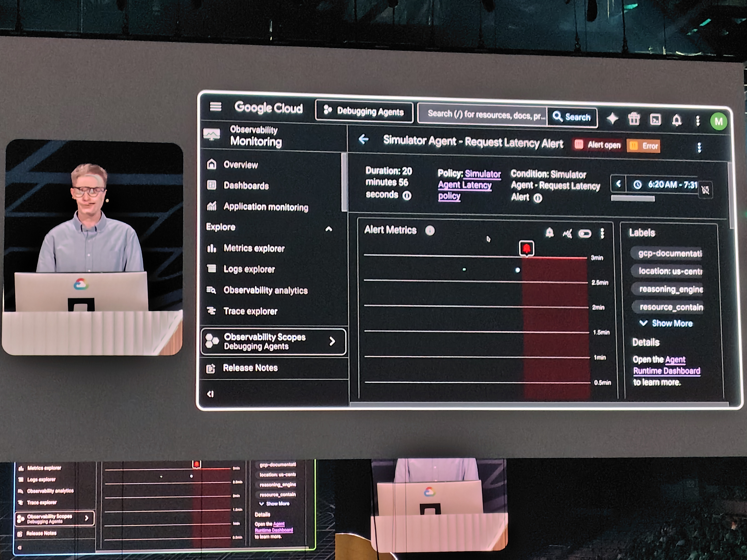The height and width of the screenshot is (560, 747).
Task: Toggle the chart anomaly icon in Alert Metrics
Action: tap(567, 233)
